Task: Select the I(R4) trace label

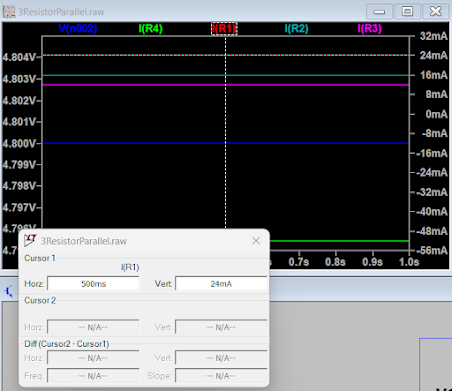Action: 151,29
